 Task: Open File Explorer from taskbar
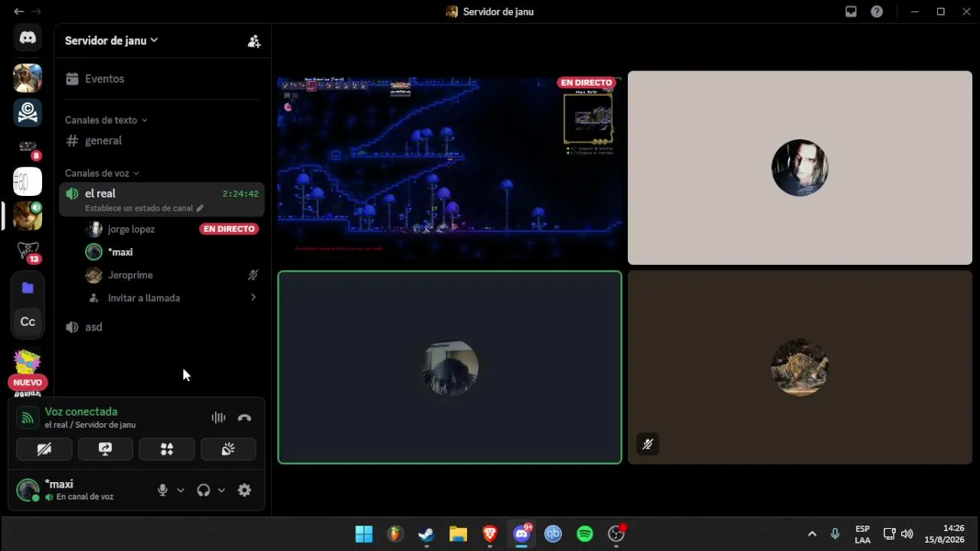click(x=458, y=534)
